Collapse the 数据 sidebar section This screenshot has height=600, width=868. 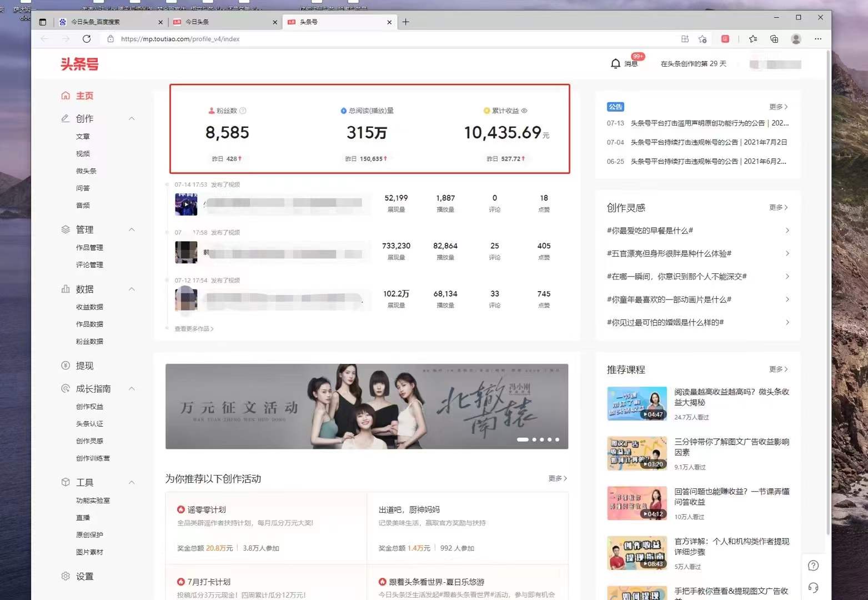pyautogui.click(x=132, y=289)
